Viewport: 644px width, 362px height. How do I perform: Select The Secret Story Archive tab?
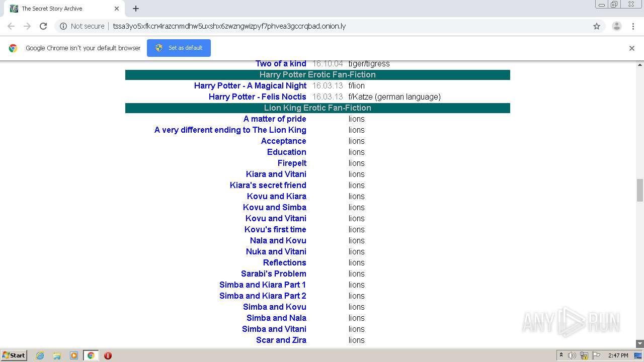tap(63, 9)
